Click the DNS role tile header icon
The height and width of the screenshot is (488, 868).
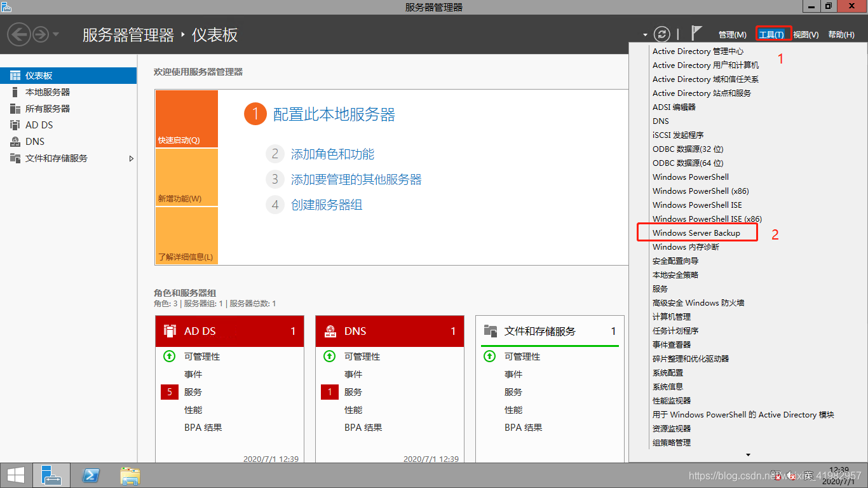point(330,331)
